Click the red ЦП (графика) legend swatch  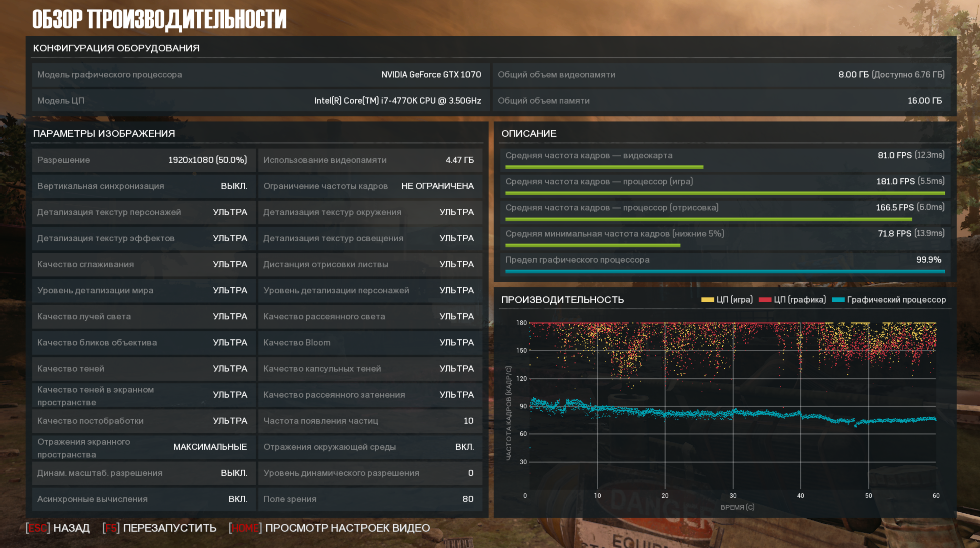pos(765,300)
